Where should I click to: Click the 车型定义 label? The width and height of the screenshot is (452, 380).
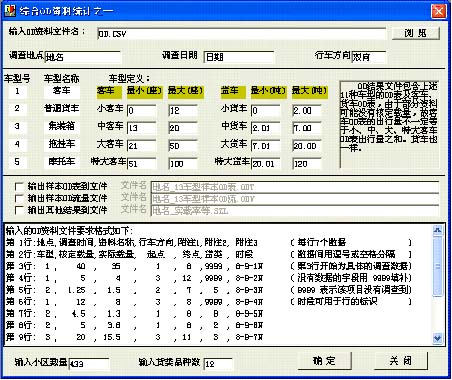pos(130,79)
